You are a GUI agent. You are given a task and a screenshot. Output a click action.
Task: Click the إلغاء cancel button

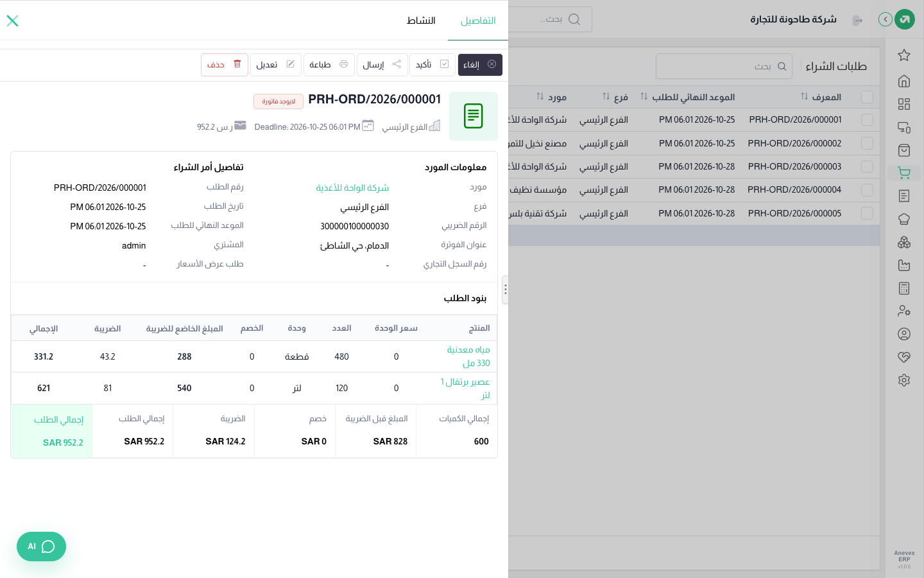coord(480,65)
